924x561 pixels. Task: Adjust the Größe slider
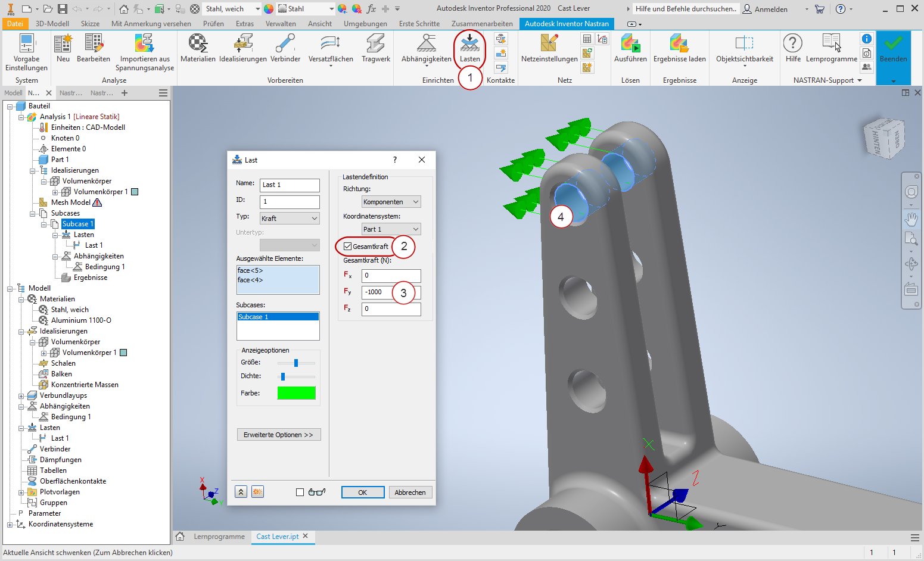coord(296,363)
